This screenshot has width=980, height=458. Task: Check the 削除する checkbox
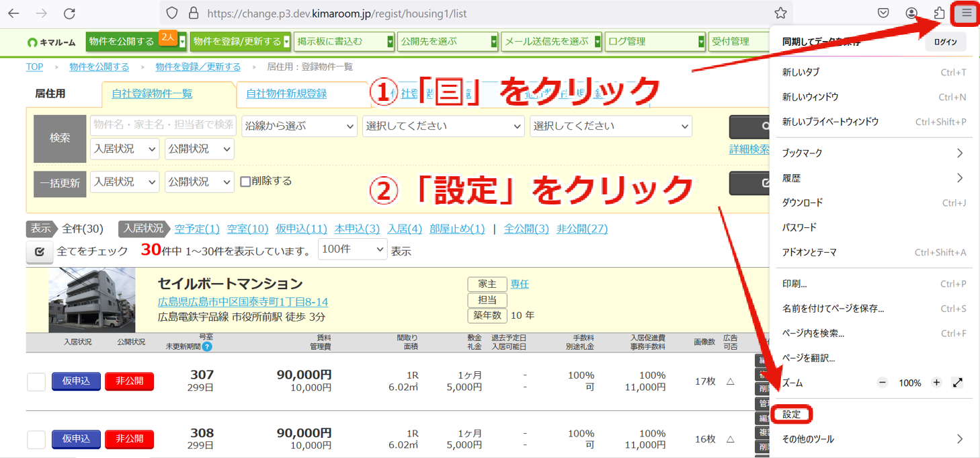pyautogui.click(x=245, y=182)
